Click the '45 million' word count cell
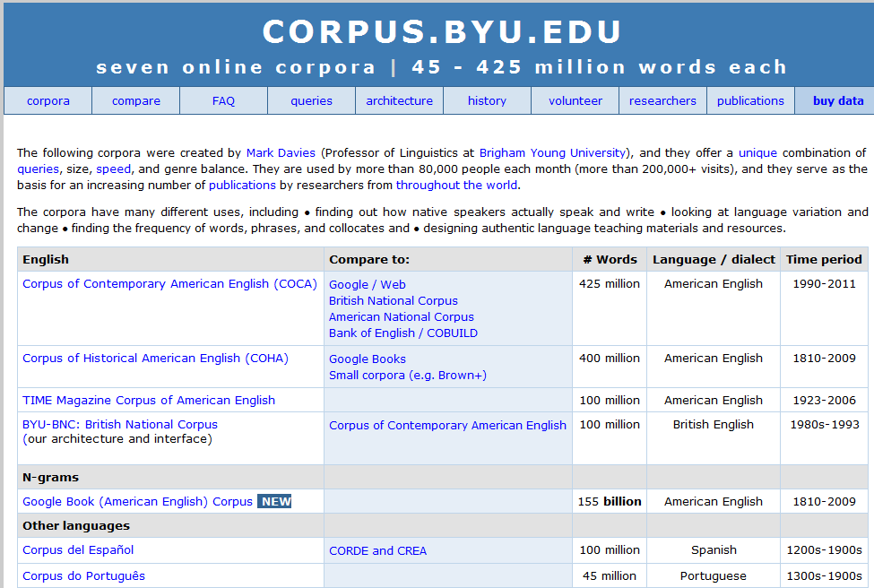 point(610,575)
